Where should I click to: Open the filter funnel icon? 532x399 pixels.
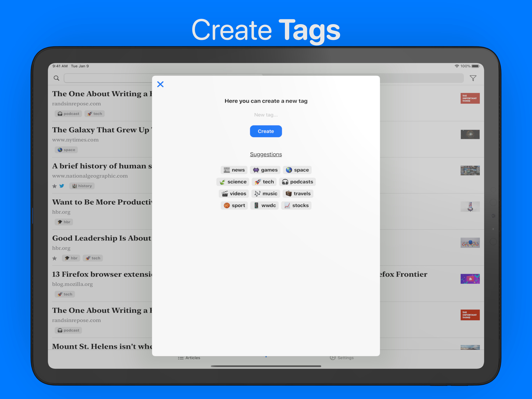tap(473, 78)
